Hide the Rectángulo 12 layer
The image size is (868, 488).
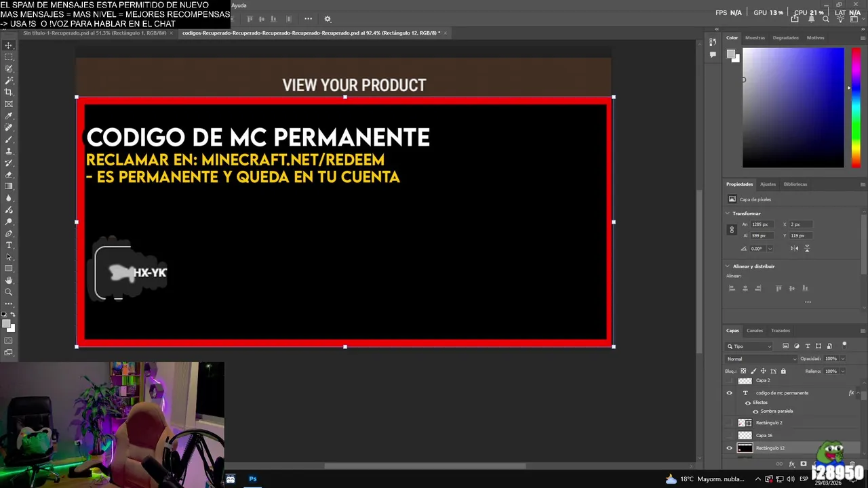[730, 448]
